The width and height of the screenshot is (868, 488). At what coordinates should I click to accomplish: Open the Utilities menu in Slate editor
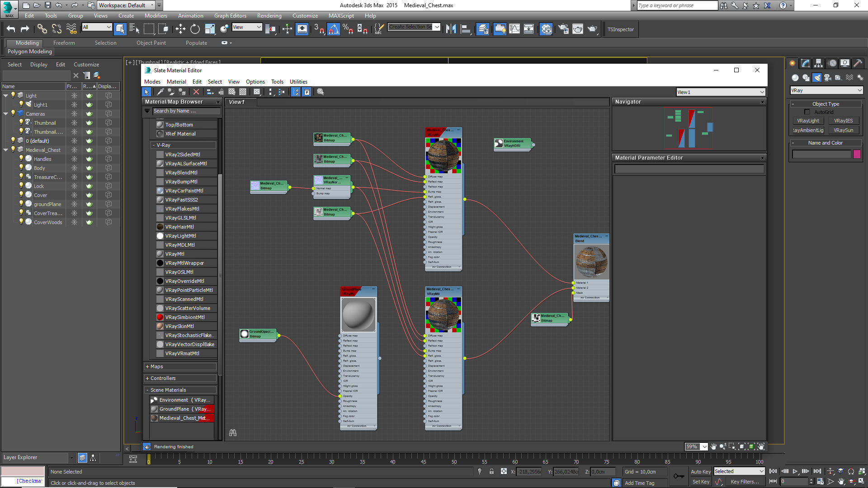[x=298, y=82]
